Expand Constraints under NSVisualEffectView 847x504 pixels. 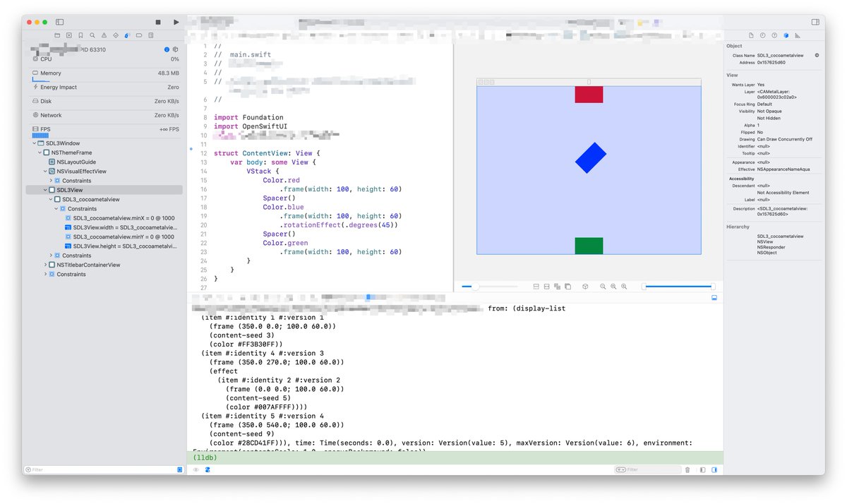click(x=51, y=181)
